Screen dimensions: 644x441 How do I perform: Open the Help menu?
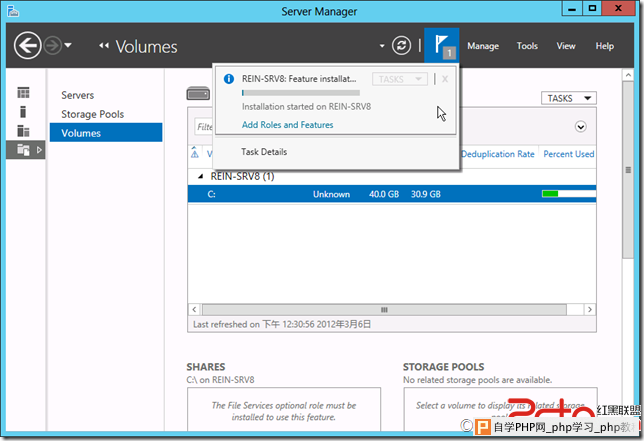click(x=605, y=46)
